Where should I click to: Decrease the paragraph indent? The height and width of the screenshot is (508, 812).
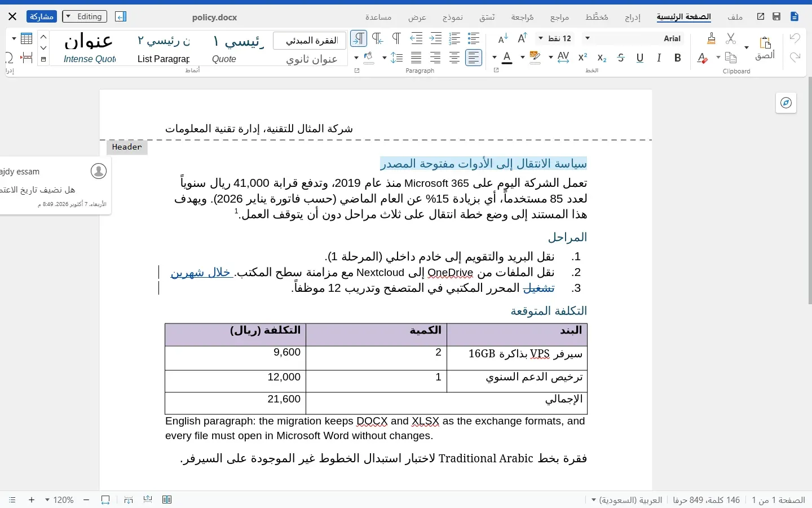pos(416,38)
